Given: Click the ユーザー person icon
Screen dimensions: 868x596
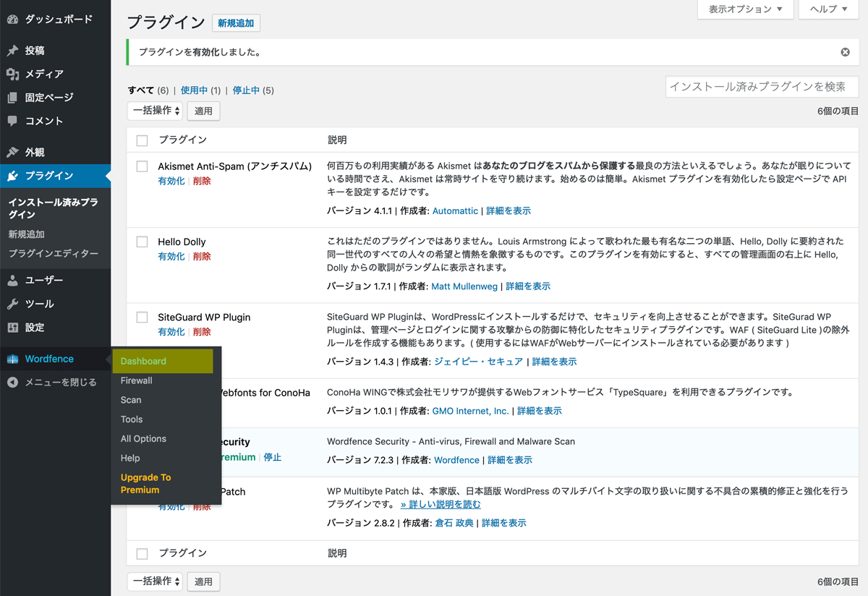Looking at the screenshot, I should point(12,281).
